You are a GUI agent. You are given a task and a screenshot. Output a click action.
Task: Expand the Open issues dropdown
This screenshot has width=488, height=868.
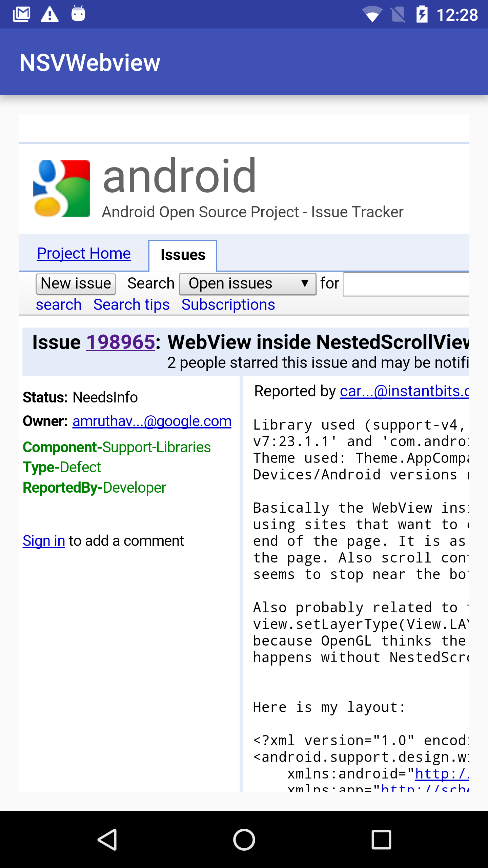coord(248,284)
